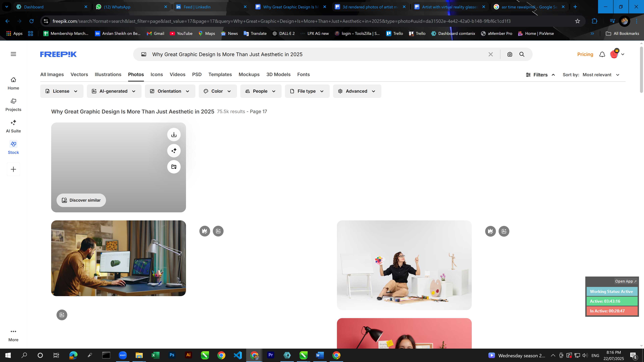644x362 pixels.
Task: Switch to the 3D Models tab
Action: [278, 74]
